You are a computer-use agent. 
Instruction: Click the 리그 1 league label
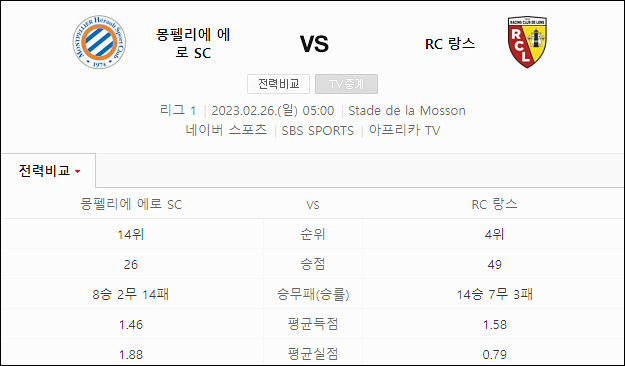click(x=178, y=110)
